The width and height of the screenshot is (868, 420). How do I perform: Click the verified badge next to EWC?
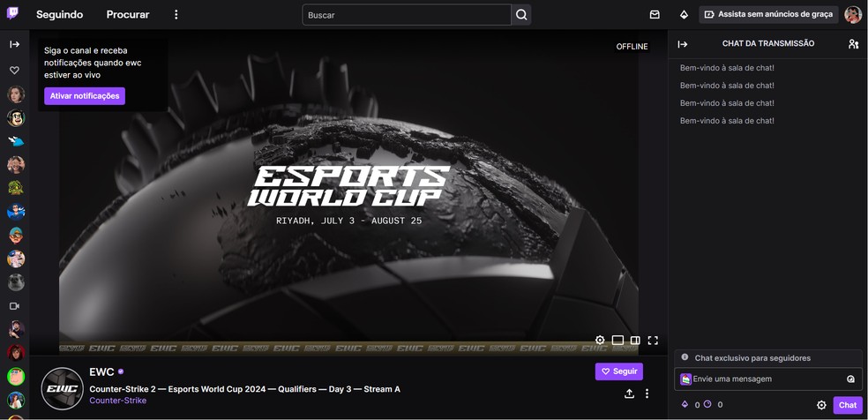pyautogui.click(x=121, y=371)
